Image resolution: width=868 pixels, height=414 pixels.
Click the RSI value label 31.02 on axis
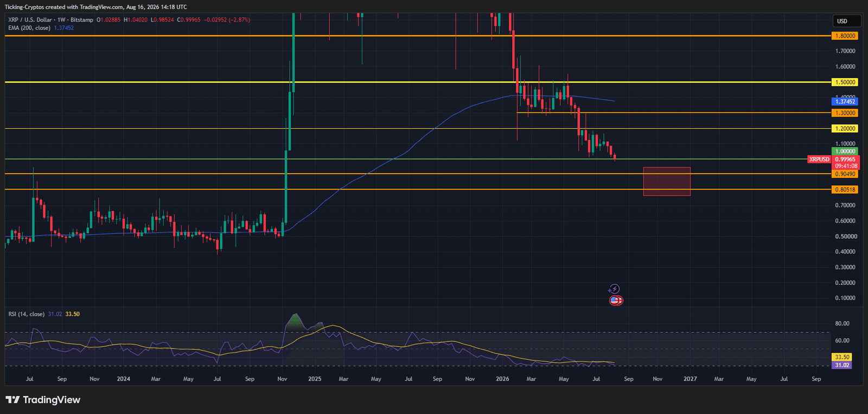(842, 365)
